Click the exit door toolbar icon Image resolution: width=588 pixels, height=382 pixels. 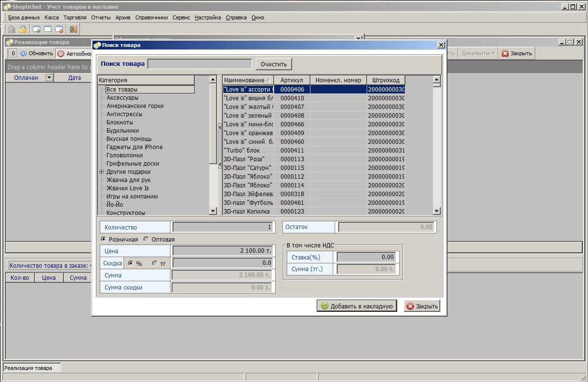pyautogui.click(x=73, y=30)
